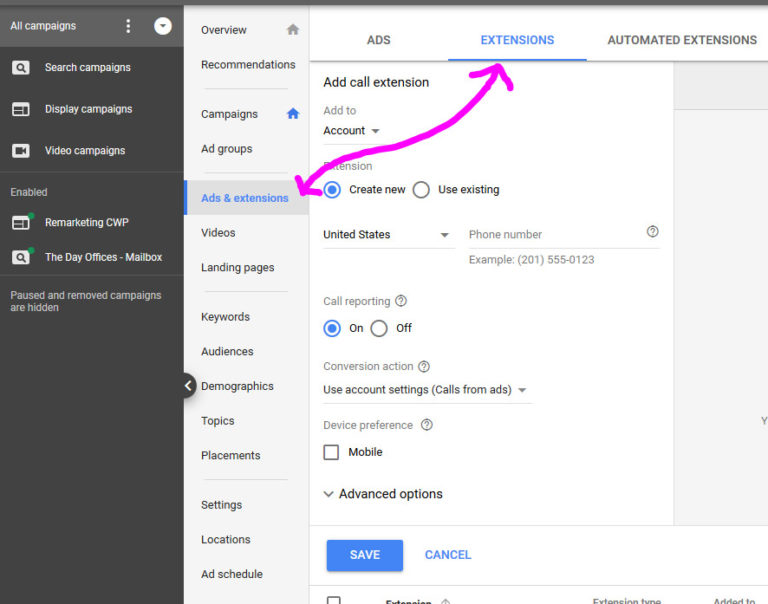Open the Call reporting help icon
Screen dimensions: 768x604
click(401, 301)
